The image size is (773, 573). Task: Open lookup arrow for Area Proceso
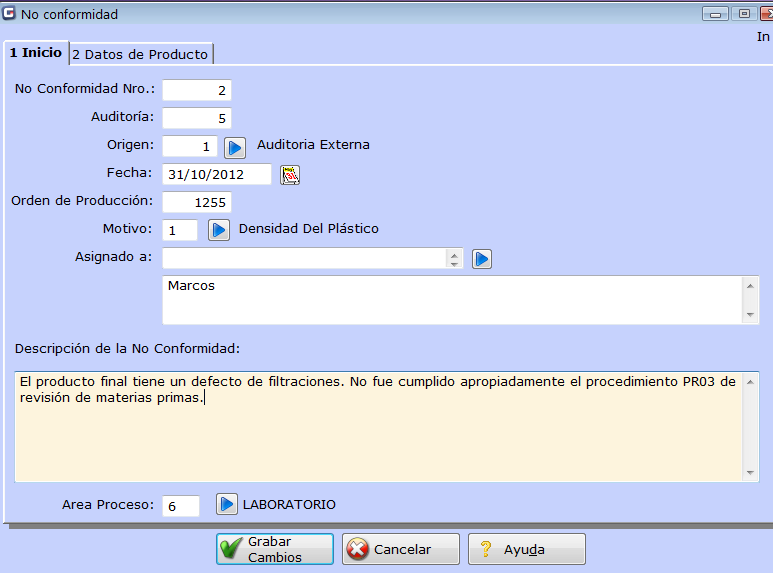(x=227, y=505)
